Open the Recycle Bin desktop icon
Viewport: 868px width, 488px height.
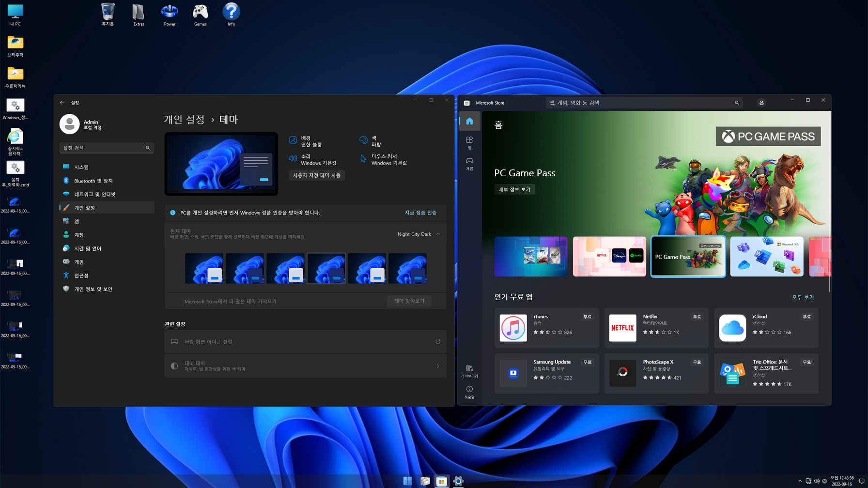[108, 15]
